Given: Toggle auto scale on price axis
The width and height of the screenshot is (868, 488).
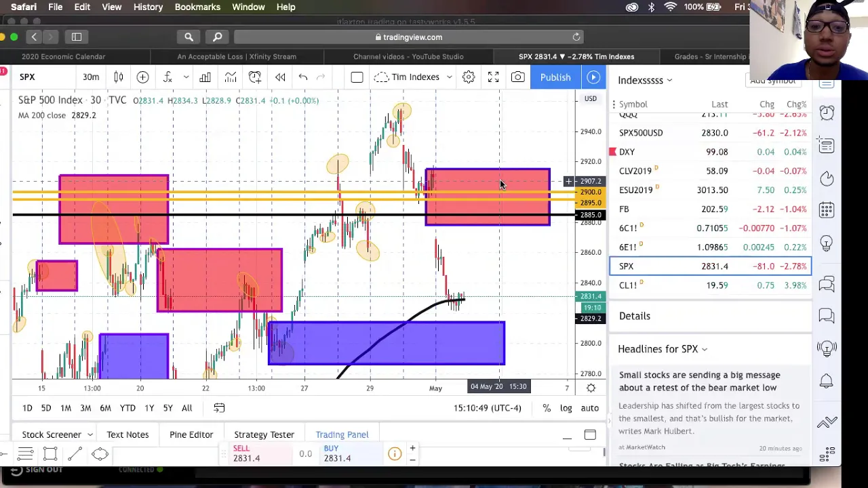Looking at the screenshot, I should point(589,408).
